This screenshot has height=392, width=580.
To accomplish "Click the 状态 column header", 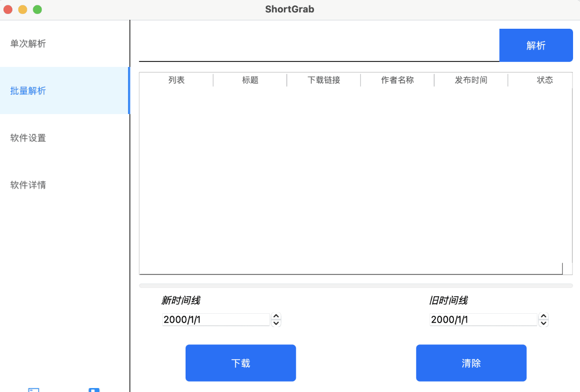I will click(544, 80).
